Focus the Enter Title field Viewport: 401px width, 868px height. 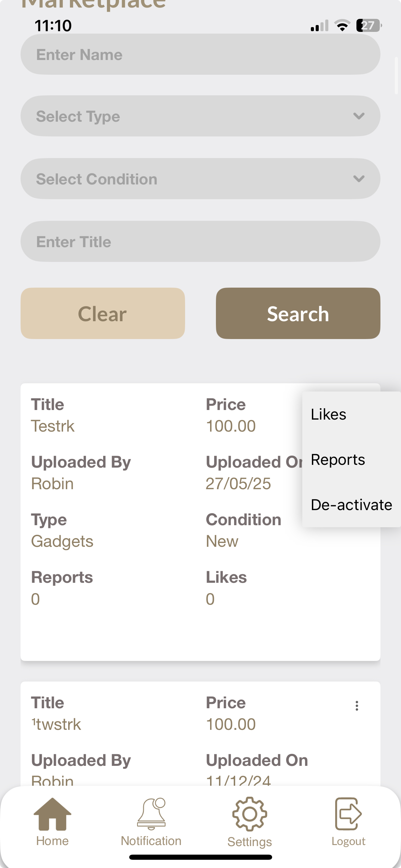click(x=200, y=242)
